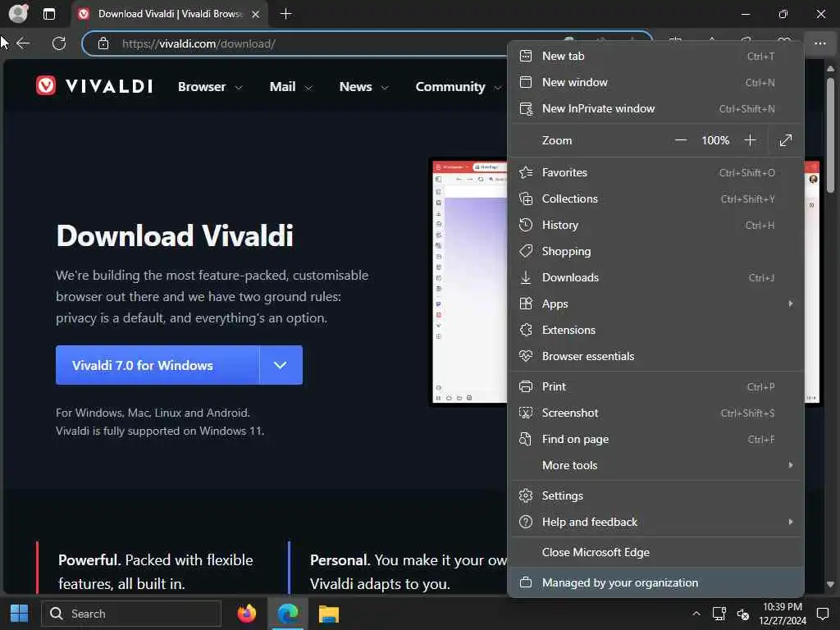Expand the Community navigation menu

click(x=458, y=87)
